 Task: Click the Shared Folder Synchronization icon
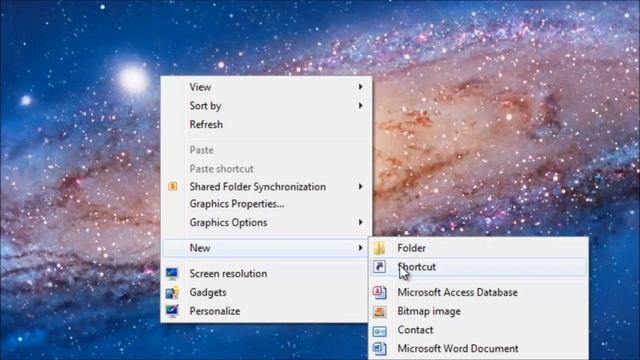(x=173, y=187)
